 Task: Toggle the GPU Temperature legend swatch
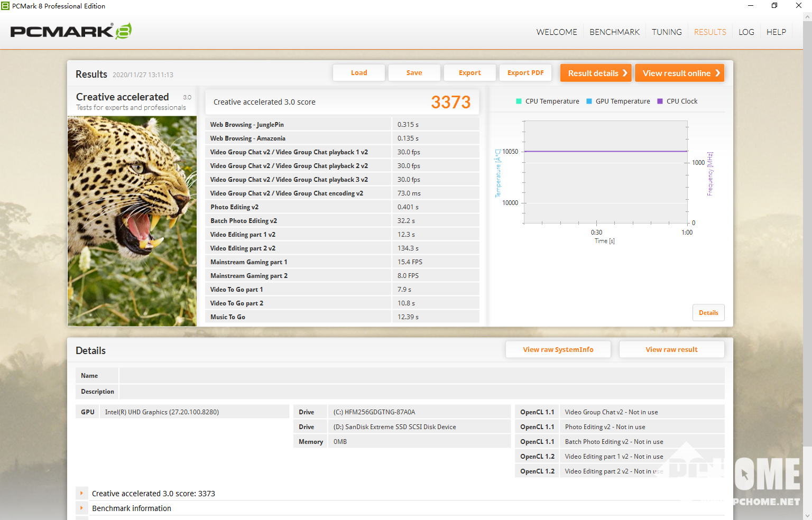pos(589,101)
